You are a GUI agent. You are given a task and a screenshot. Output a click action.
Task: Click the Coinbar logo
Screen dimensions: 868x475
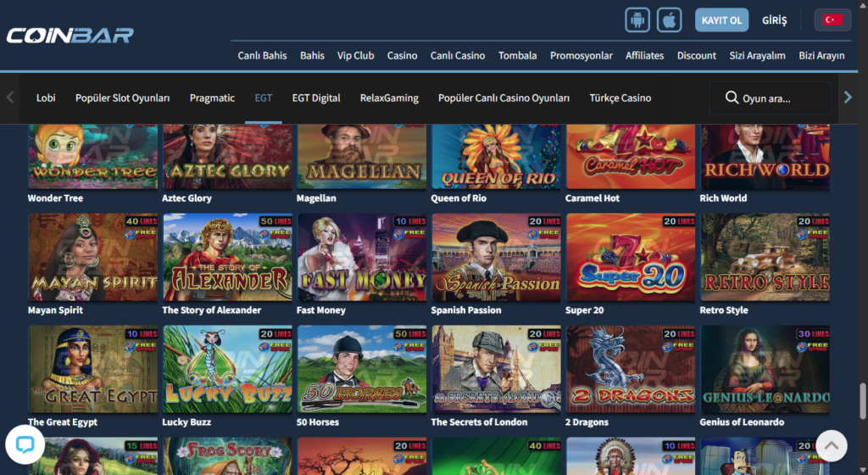click(x=70, y=36)
